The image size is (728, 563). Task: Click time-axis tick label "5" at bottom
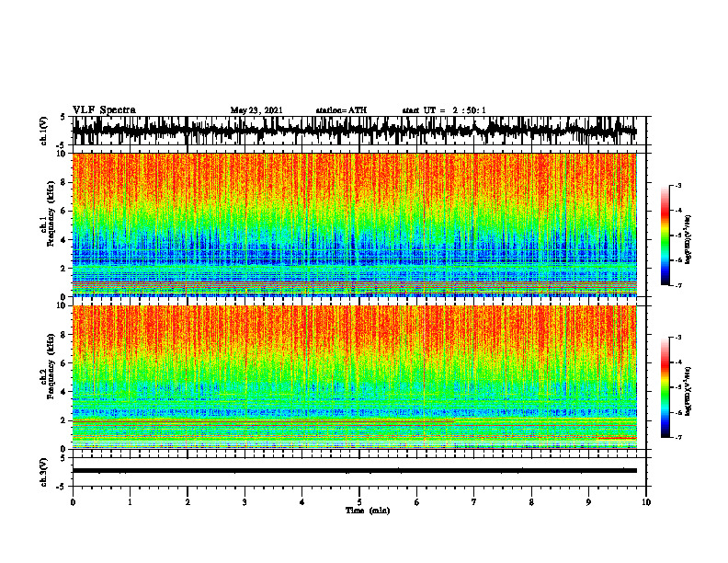click(x=359, y=502)
